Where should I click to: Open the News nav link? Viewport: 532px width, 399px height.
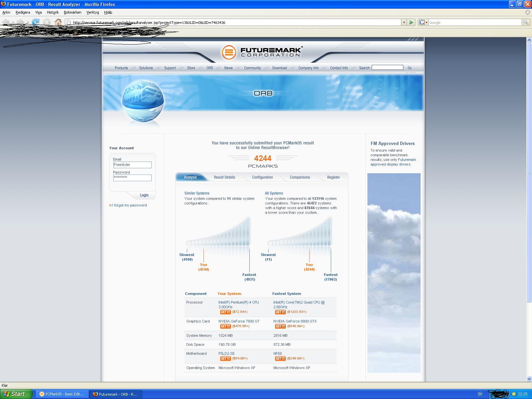point(228,68)
